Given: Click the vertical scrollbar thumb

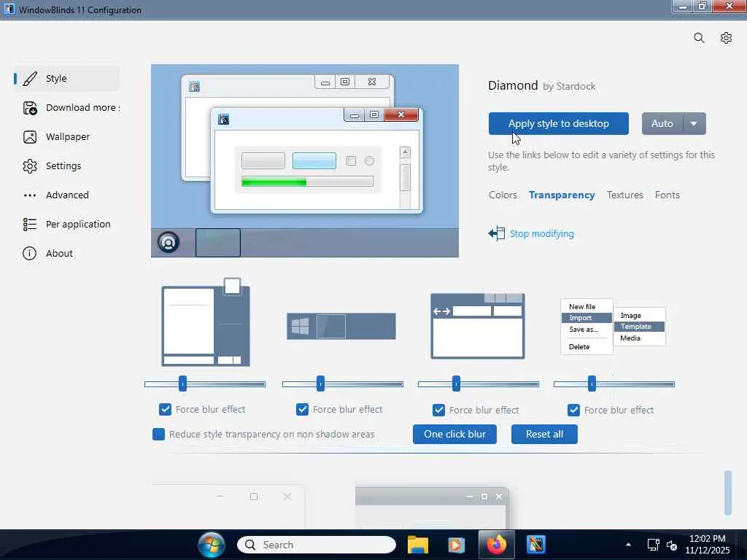Looking at the screenshot, I should [x=727, y=493].
